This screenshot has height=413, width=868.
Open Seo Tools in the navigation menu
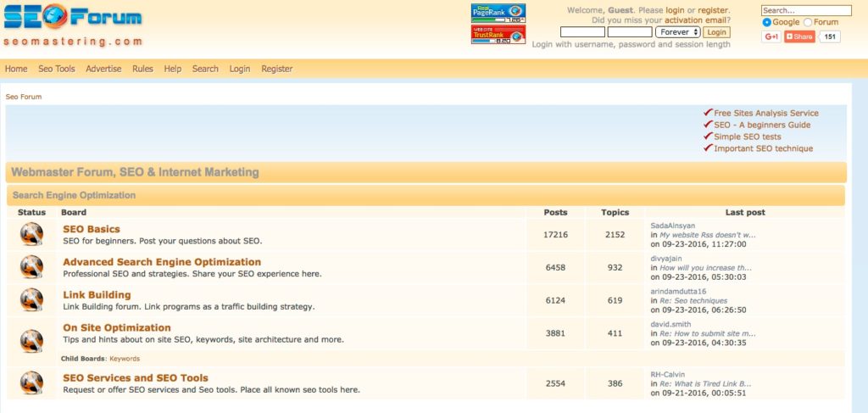coord(57,69)
